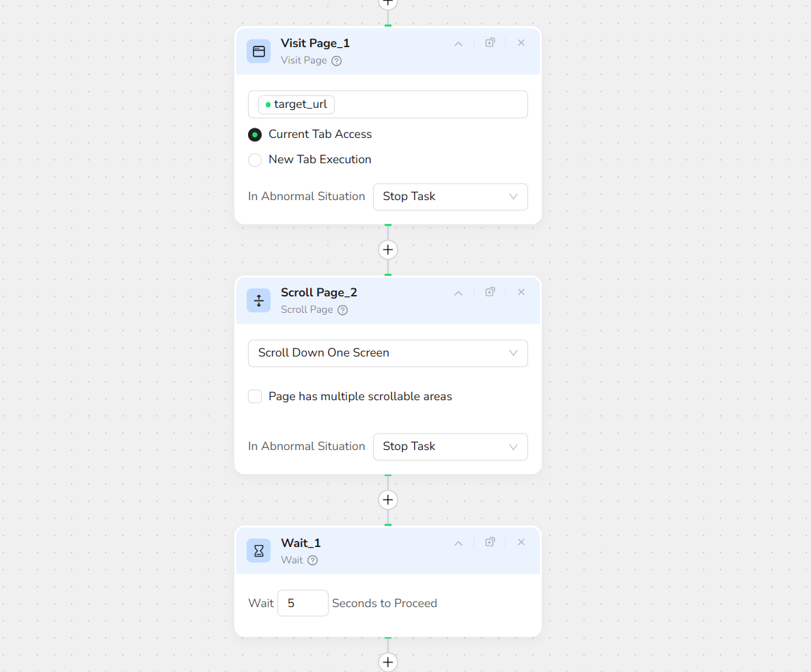This screenshot has width=811, height=672.
Task: Click the Wait_1 hourglass icon
Action: (258, 550)
